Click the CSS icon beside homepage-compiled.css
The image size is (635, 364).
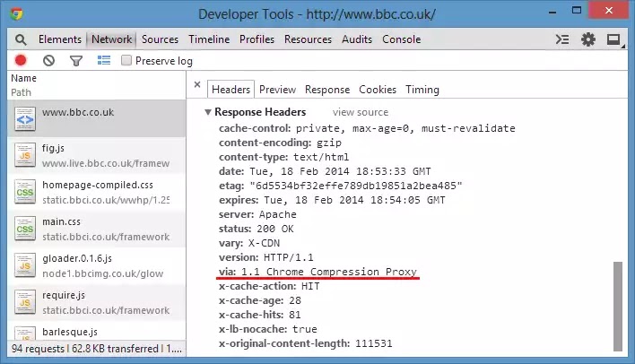click(25, 193)
